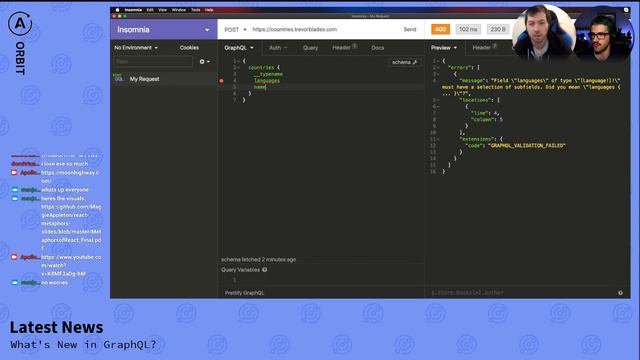Open the Apple menu
Viewport: 640px width, 360px height.
117,10
